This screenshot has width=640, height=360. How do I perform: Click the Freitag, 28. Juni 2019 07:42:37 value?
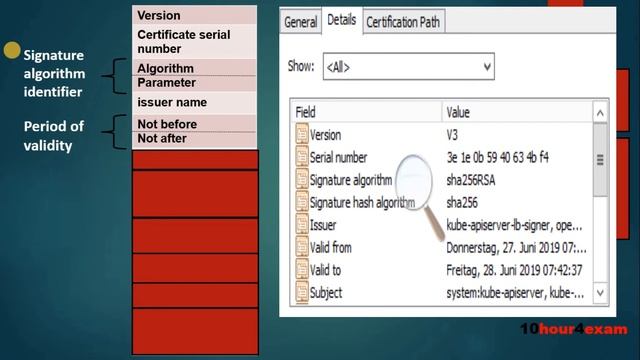coord(514,270)
